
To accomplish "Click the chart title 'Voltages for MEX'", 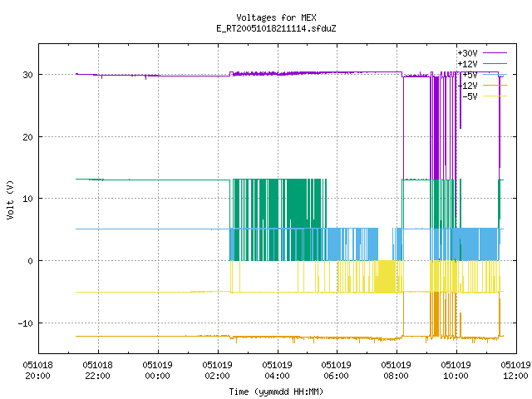I will 276,17.
